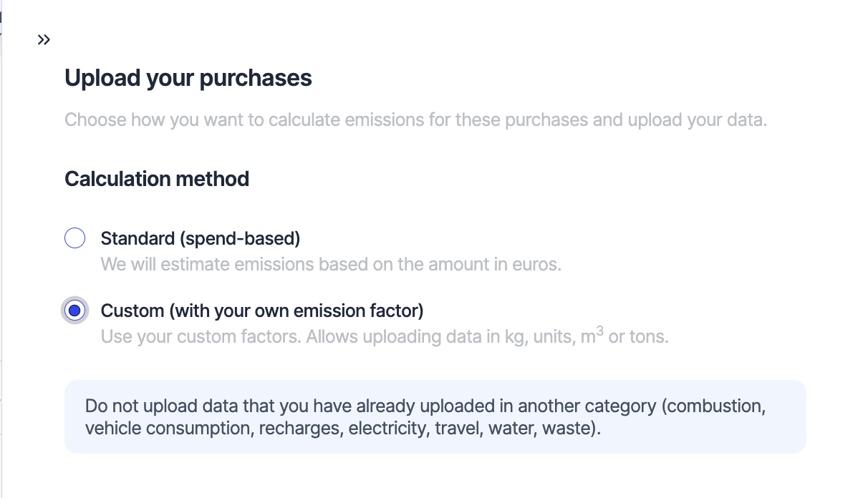Click the Calculation method heading
The height and width of the screenshot is (498, 868).
(x=156, y=178)
